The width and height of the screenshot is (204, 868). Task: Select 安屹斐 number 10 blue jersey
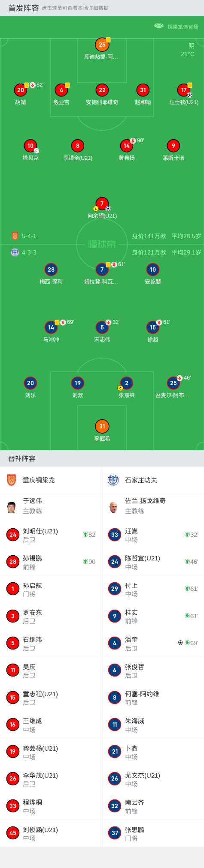[153, 269]
